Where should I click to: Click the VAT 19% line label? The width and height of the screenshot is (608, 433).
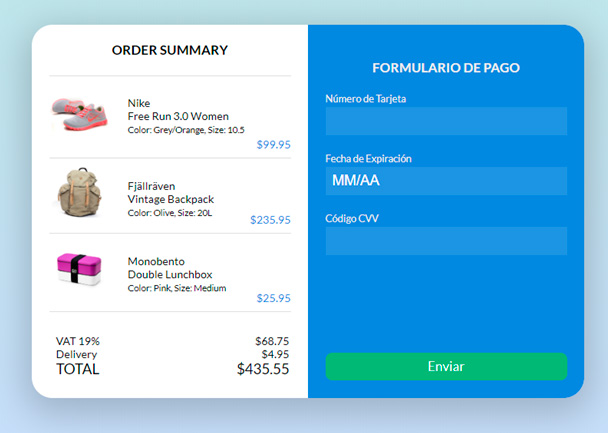(x=78, y=341)
